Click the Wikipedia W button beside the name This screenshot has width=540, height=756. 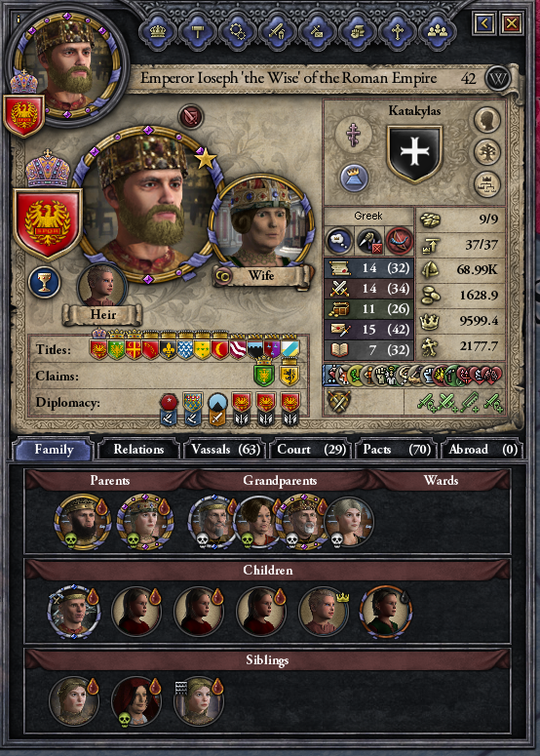pyautogui.click(x=498, y=79)
